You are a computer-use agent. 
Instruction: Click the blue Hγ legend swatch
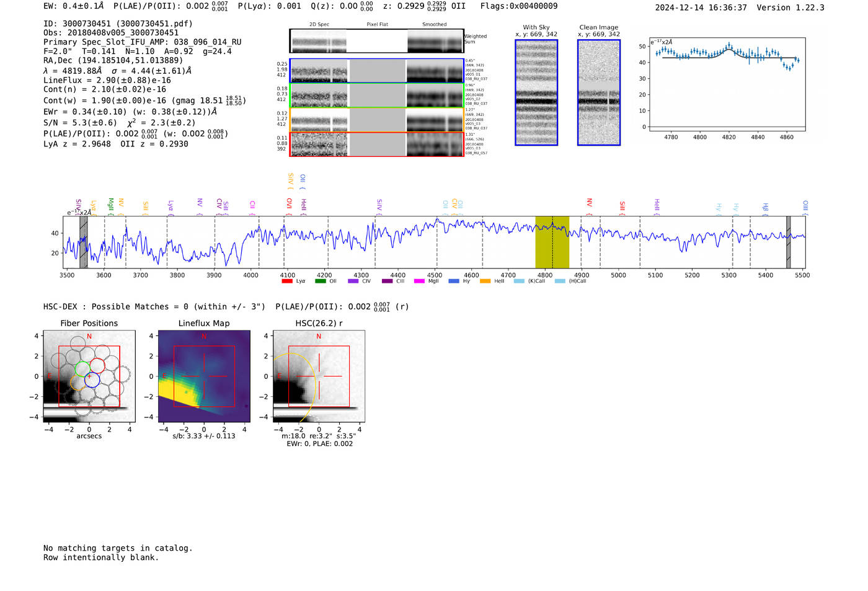pyautogui.click(x=454, y=281)
